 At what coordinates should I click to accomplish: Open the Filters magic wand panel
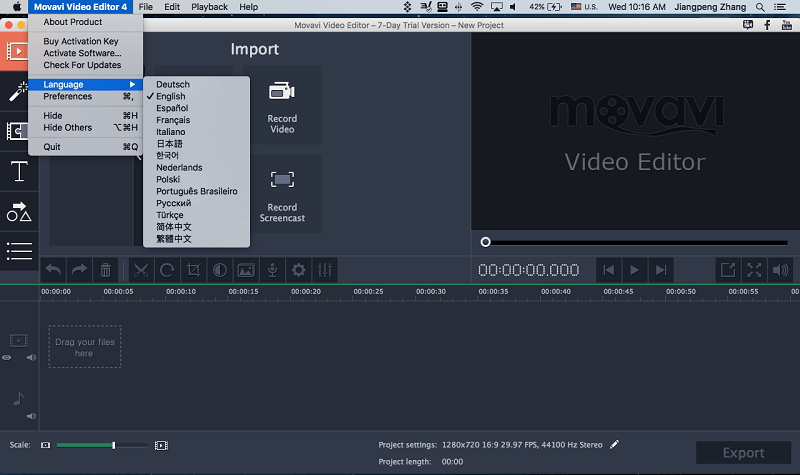pos(18,92)
